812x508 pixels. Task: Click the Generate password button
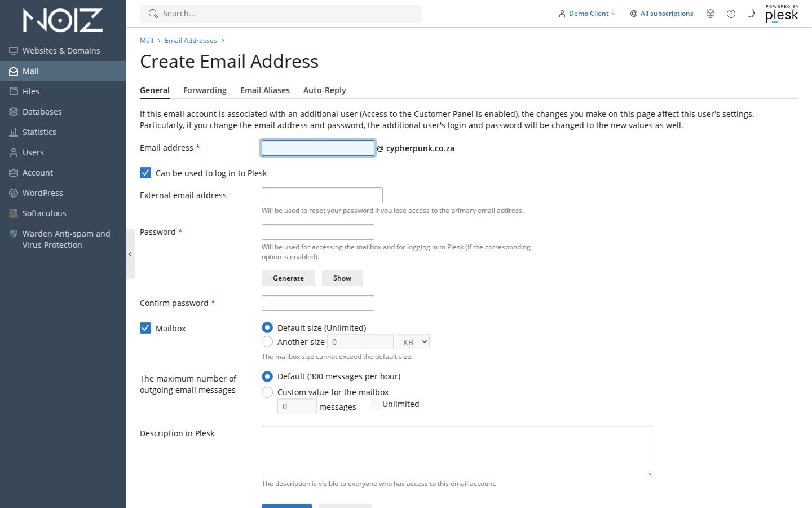click(288, 278)
